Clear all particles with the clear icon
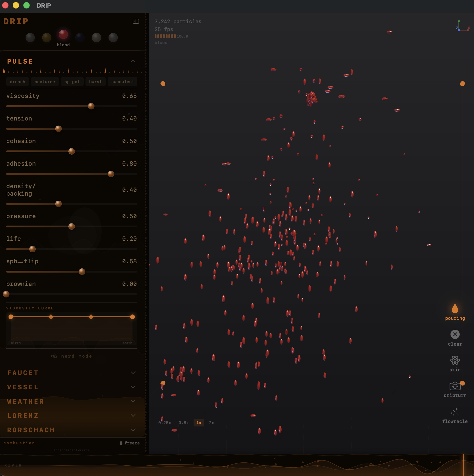The height and width of the screenshot is (476, 474). (x=455, y=335)
